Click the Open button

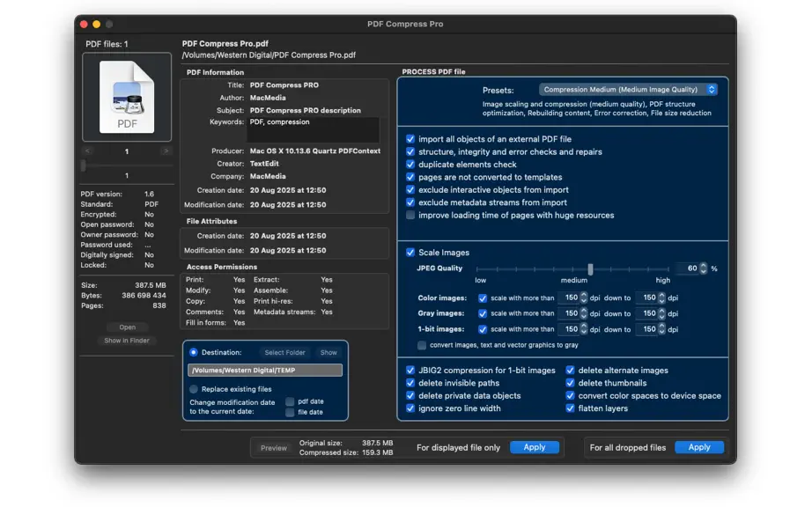tap(127, 327)
